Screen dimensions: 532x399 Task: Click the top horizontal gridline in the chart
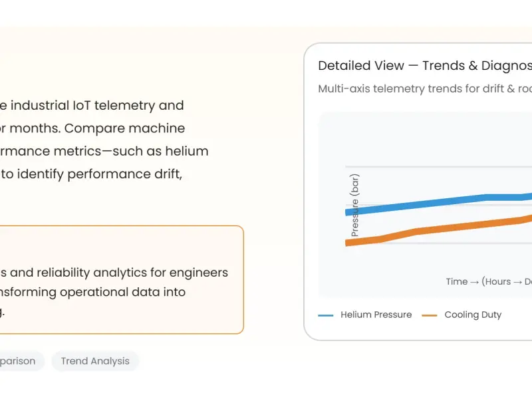[x=438, y=167]
